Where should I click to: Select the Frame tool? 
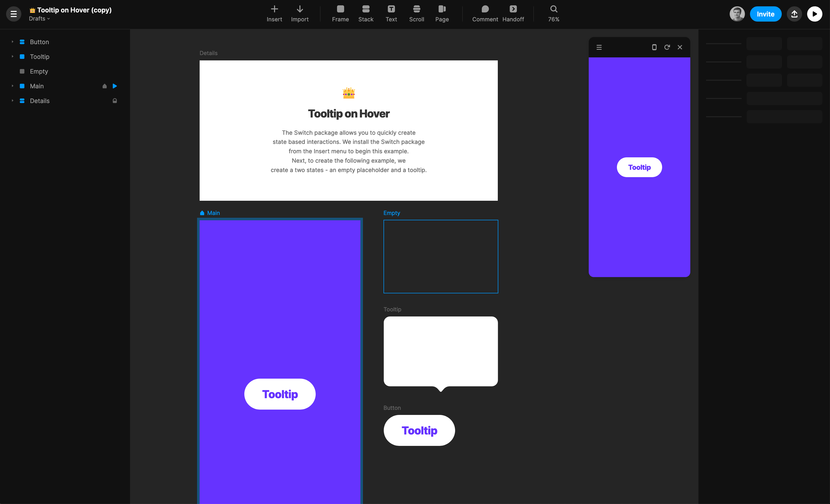[x=340, y=13]
